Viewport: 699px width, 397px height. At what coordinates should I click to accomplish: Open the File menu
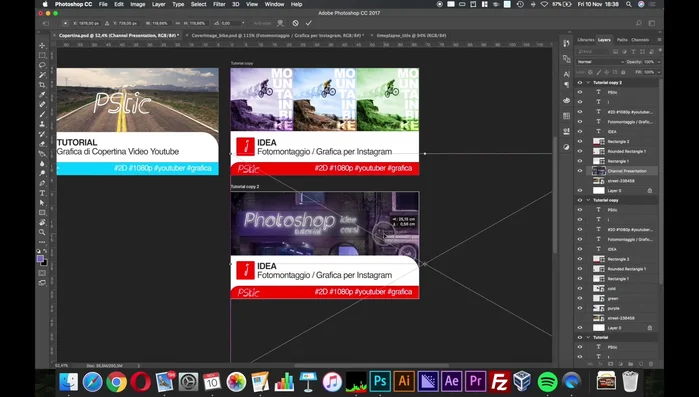click(x=103, y=4)
